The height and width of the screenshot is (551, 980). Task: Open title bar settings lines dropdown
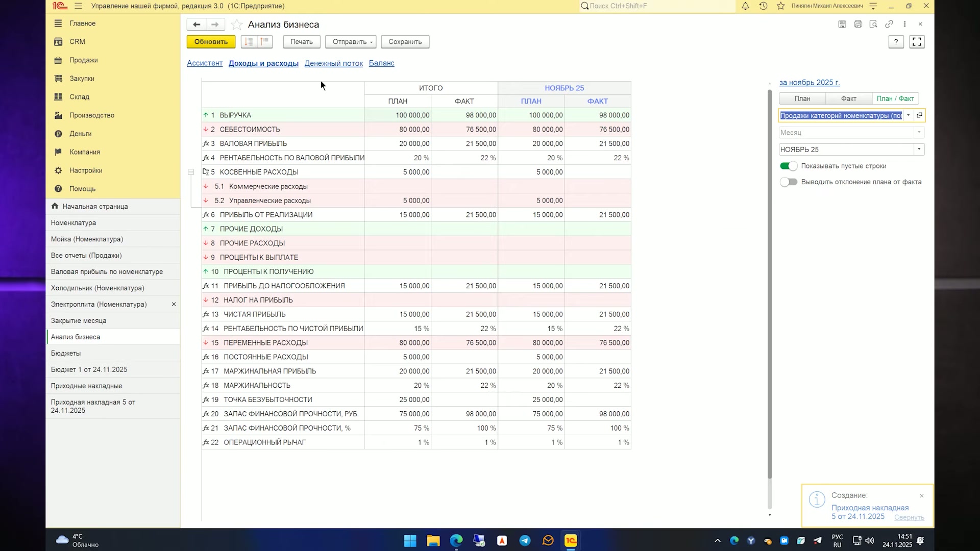click(x=873, y=6)
